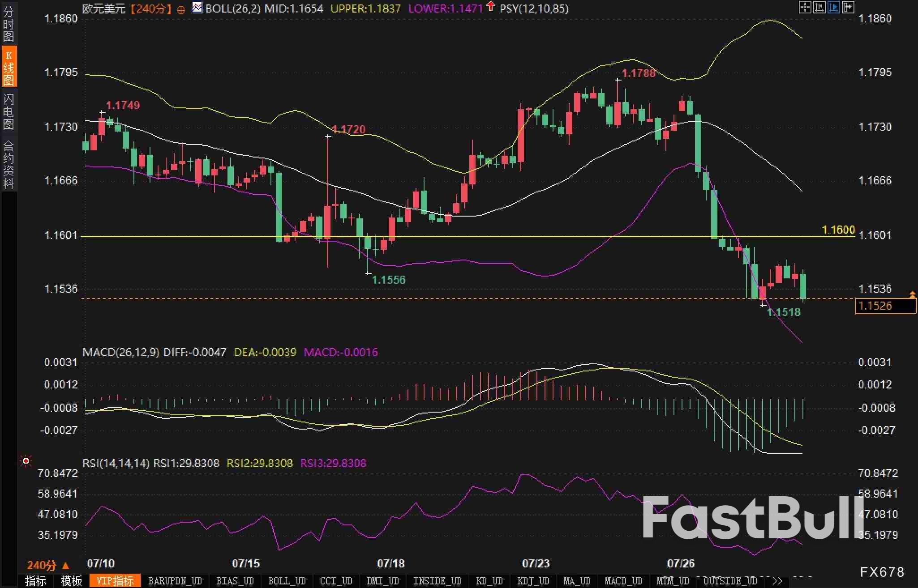
Task: Select the MACD_UD indicator tab
Action: pyautogui.click(x=624, y=581)
